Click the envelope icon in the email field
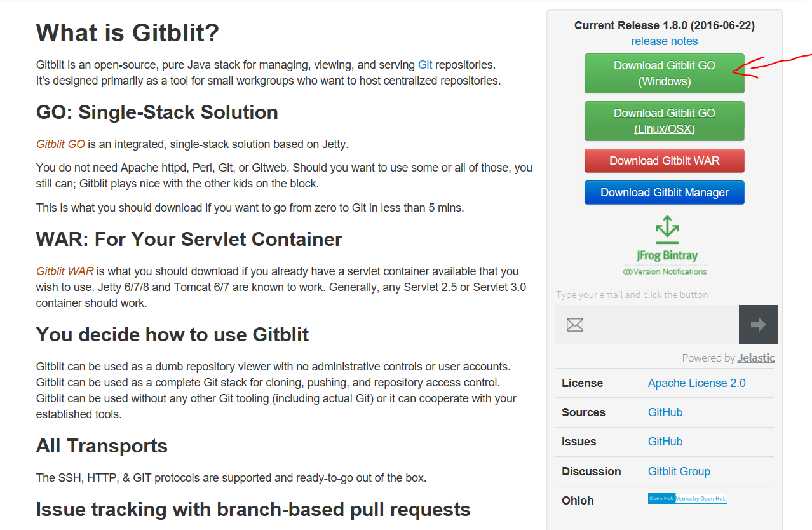This screenshot has height=530, width=812. point(574,324)
